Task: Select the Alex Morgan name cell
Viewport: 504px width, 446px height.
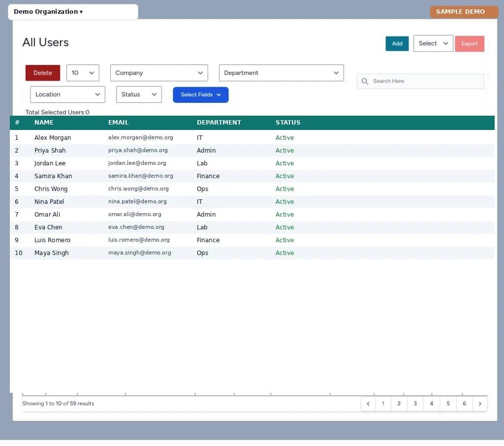Action: click(x=53, y=138)
